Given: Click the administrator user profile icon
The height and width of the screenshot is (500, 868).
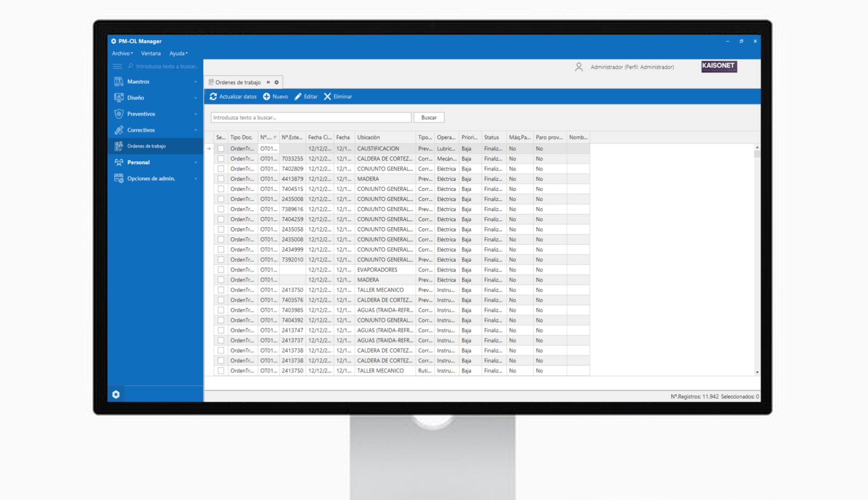Looking at the screenshot, I should 579,67.
